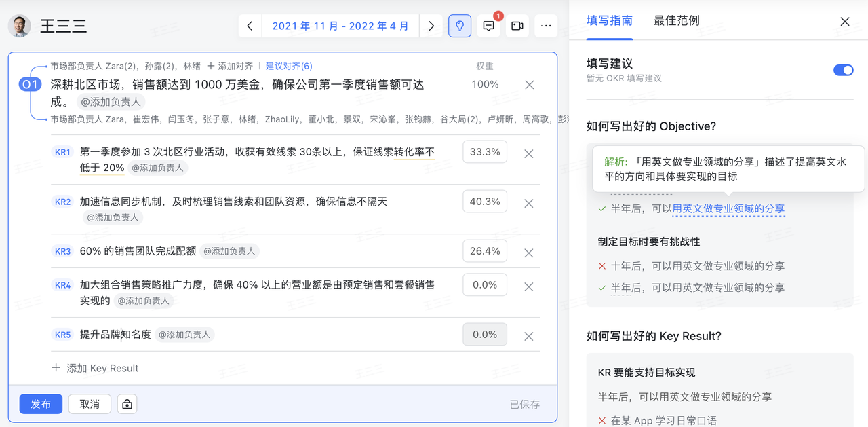868x427 pixels.
Task: Click the lock privacy icon beside 取消
Action: (127, 404)
